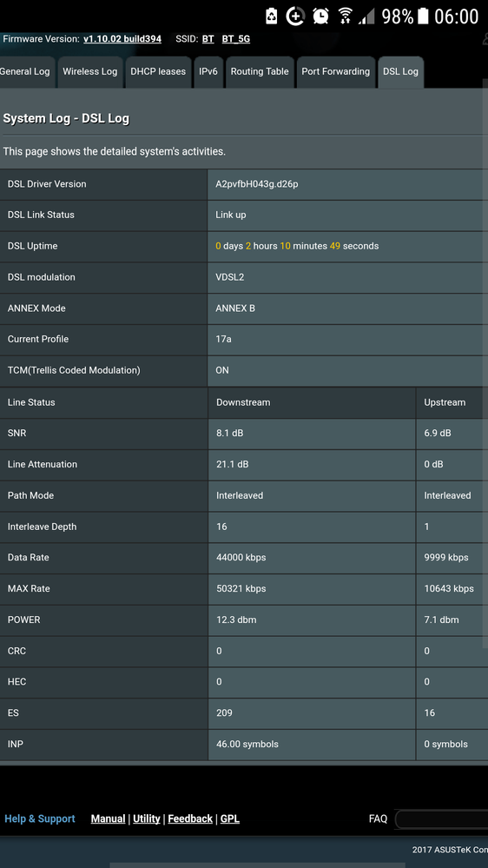Open firmware version v1.10.02 build394 link
The height and width of the screenshot is (868, 488).
click(x=122, y=39)
